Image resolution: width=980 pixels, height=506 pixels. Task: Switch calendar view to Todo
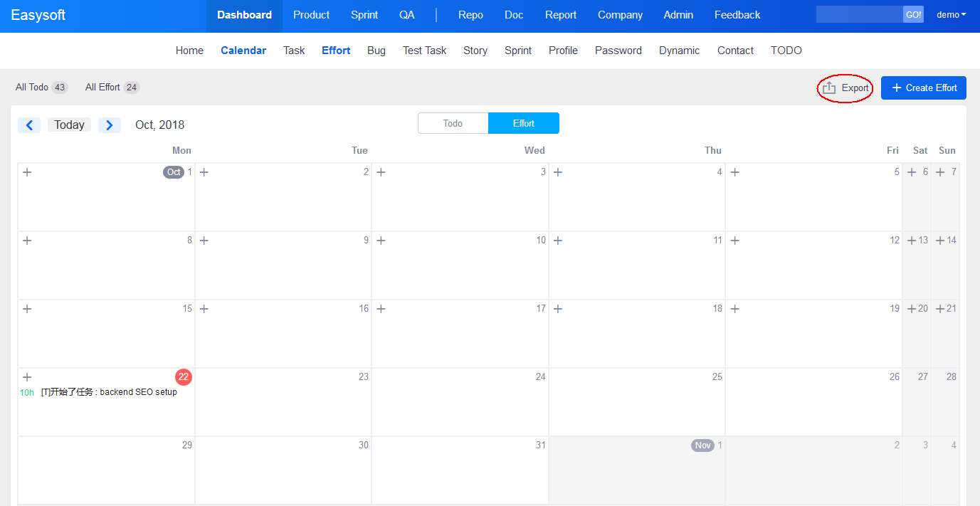(x=453, y=123)
